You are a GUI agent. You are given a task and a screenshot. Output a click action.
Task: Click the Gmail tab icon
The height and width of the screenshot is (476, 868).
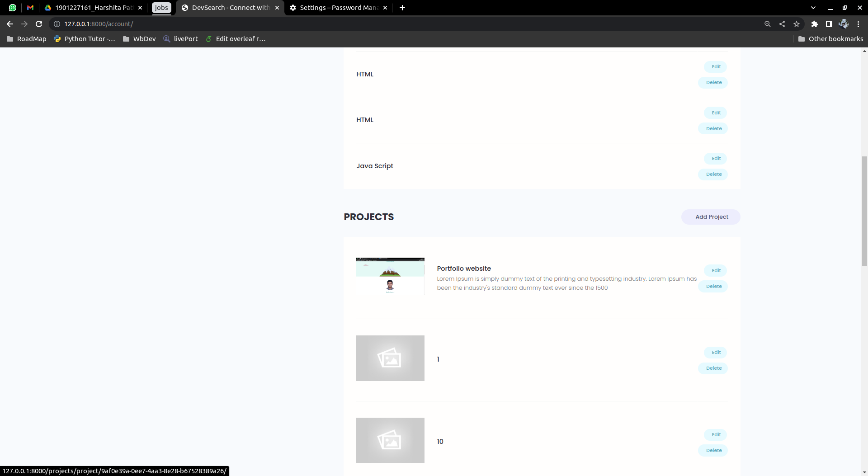click(30, 7)
